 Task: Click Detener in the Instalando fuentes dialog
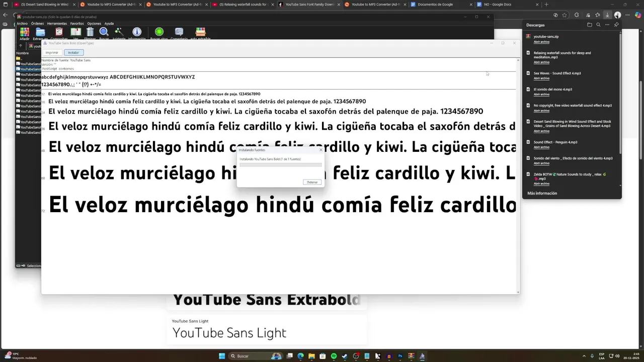(312, 182)
